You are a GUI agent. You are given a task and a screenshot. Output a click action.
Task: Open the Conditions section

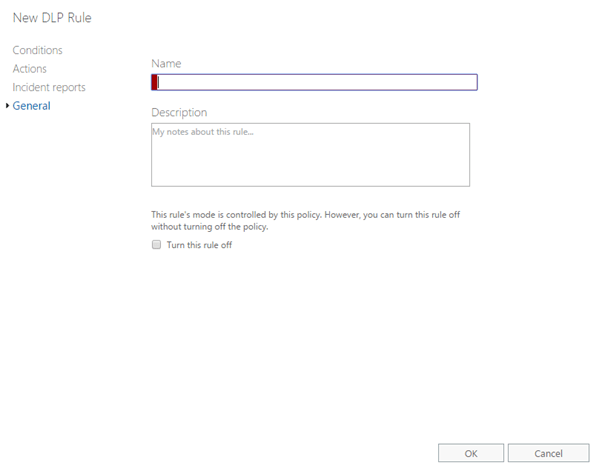[x=37, y=50]
